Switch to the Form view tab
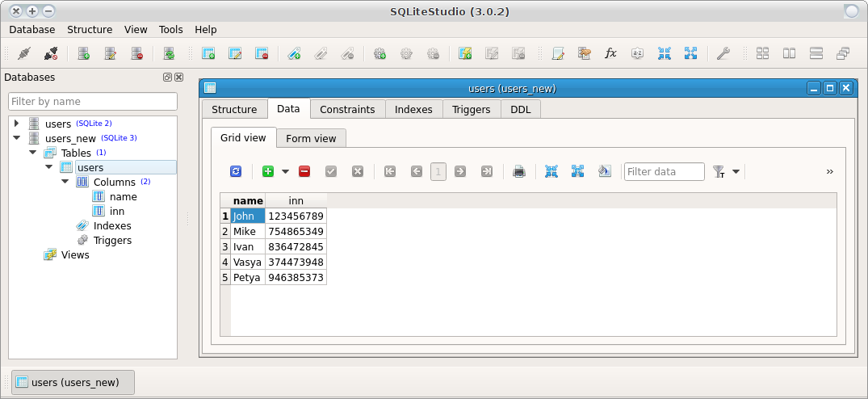 pos(311,138)
